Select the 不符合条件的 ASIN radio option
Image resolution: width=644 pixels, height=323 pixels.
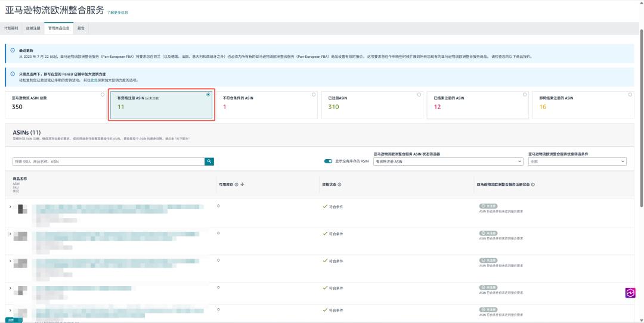pyautogui.click(x=314, y=95)
